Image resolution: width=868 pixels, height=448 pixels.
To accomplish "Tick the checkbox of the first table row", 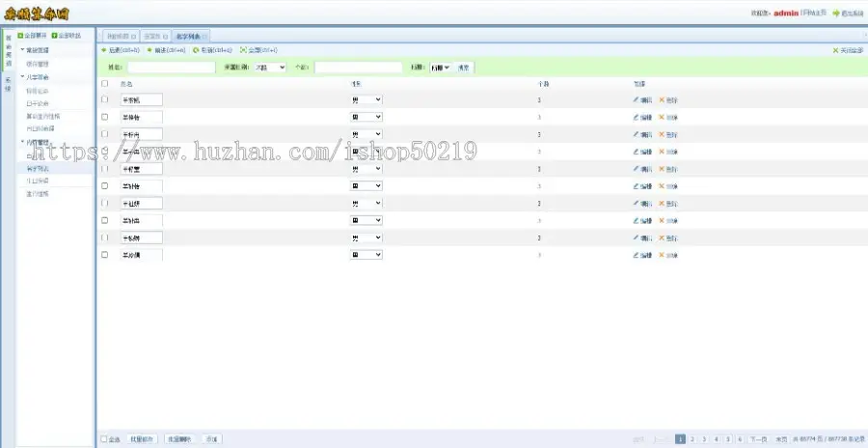I will click(x=104, y=99).
